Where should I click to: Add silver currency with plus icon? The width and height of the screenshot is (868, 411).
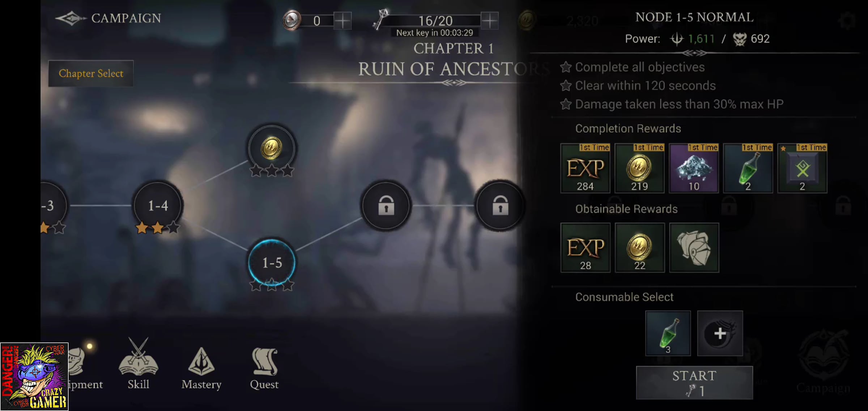(x=342, y=21)
